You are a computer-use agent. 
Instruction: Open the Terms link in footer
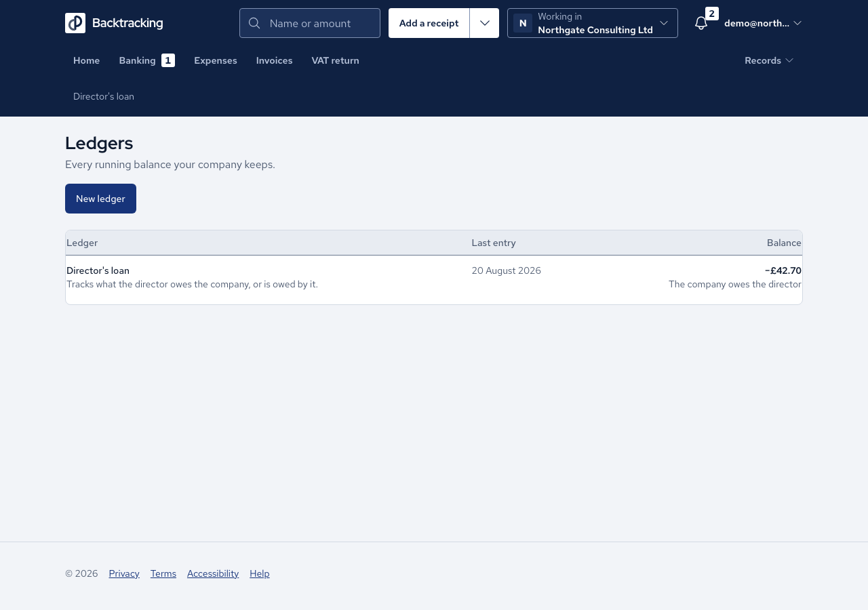click(163, 573)
